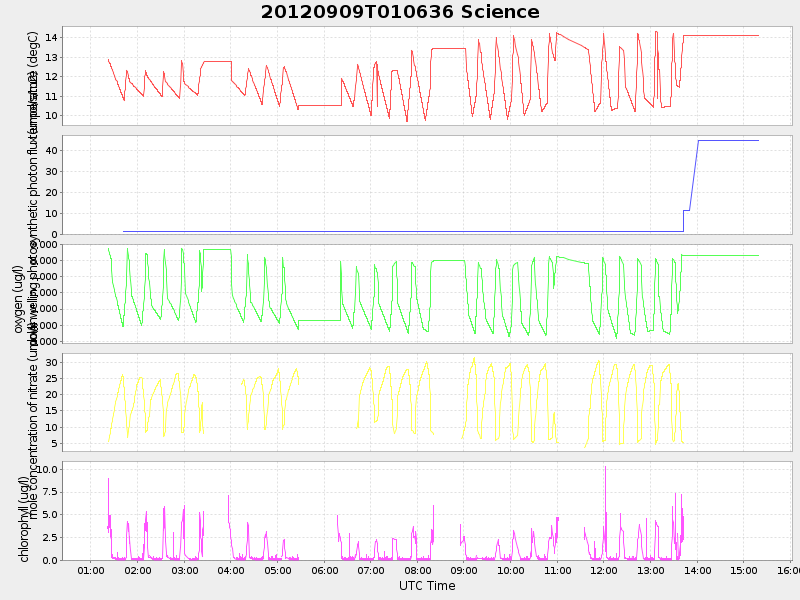This screenshot has height=600, width=800.
Task: Click the 09:00 time tick label
Action: [464, 570]
